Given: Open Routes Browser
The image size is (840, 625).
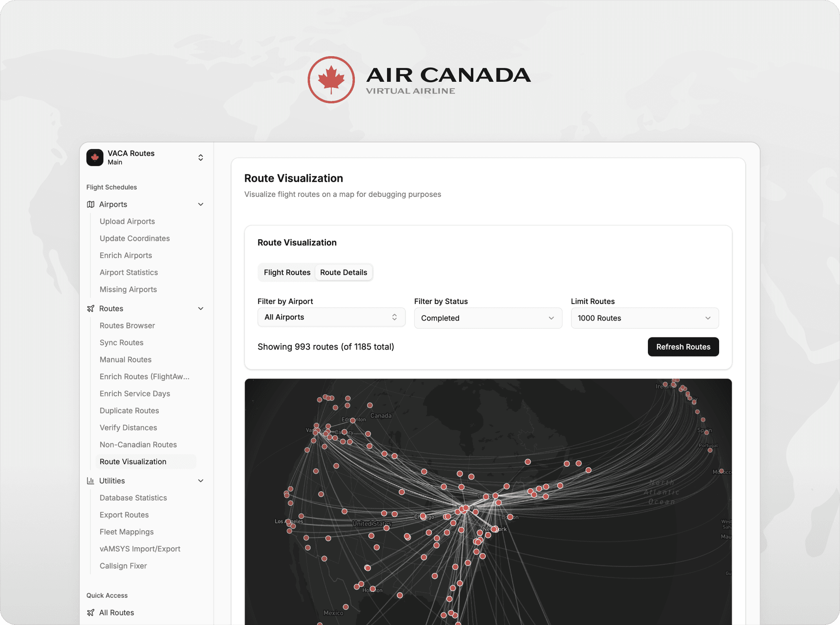Looking at the screenshot, I should [x=127, y=326].
